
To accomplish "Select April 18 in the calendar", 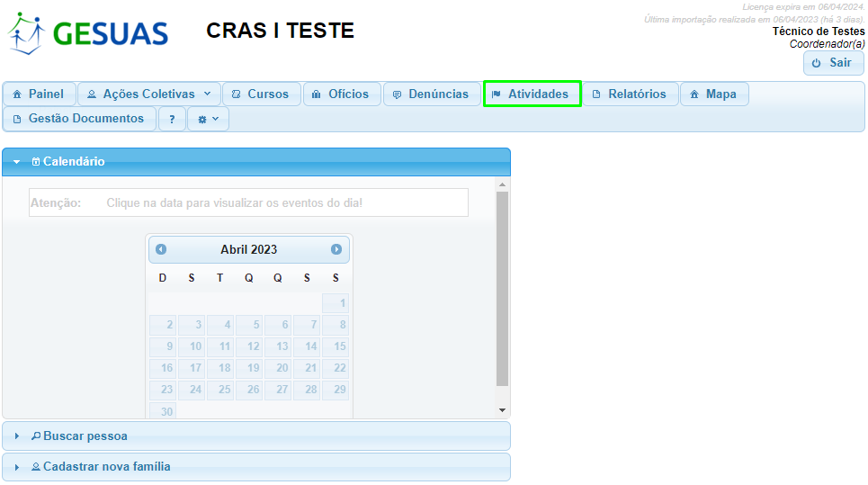I will [220, 368].
